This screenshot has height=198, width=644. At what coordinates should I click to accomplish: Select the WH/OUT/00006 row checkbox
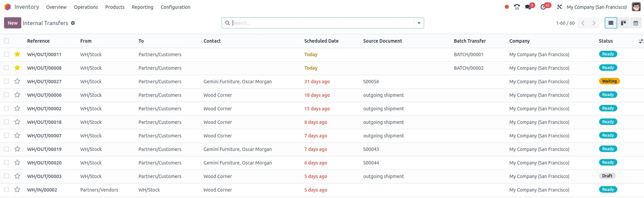click(x=6, y=95)
